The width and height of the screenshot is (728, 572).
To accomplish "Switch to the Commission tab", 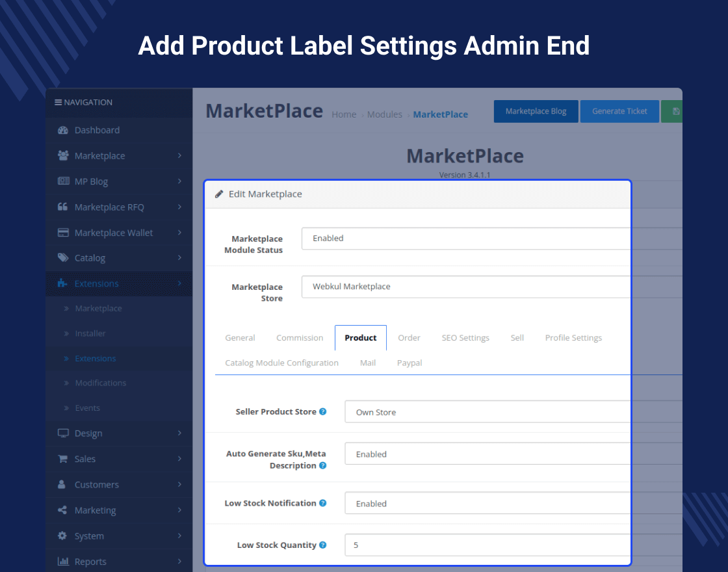I will (x=300, y=337).
